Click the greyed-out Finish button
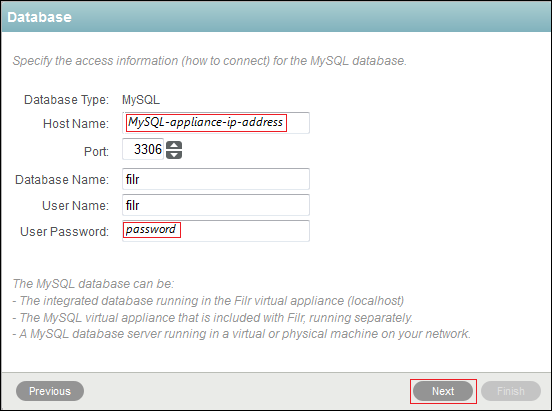 coord(511,391)
